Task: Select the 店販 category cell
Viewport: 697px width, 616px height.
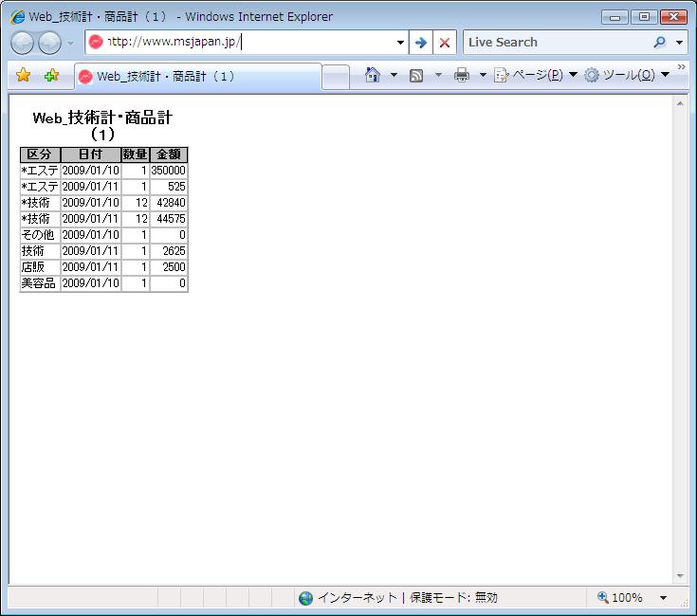Action: (40, 267)
